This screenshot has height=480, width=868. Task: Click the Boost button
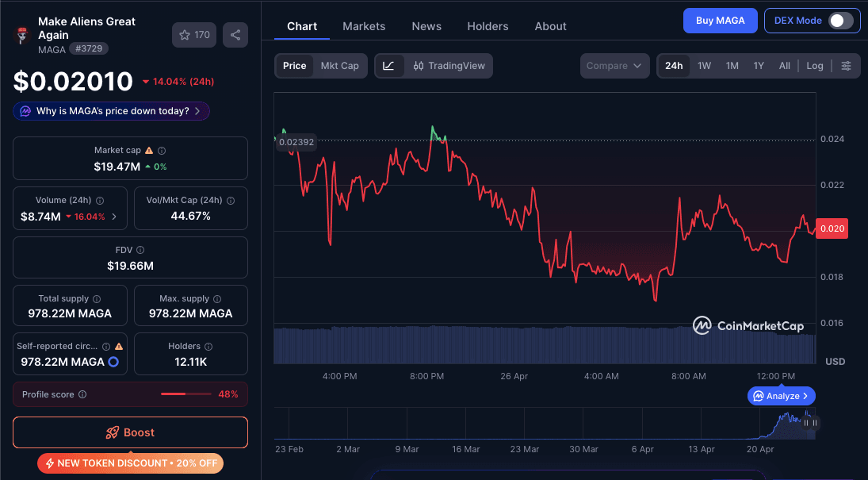(x=130, y=432)
